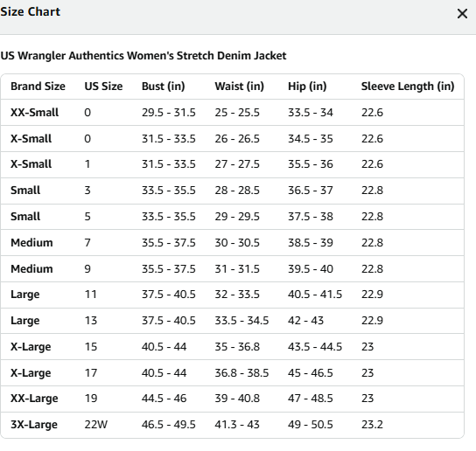Click the Bust (in) column header

(x=164, y=87)
